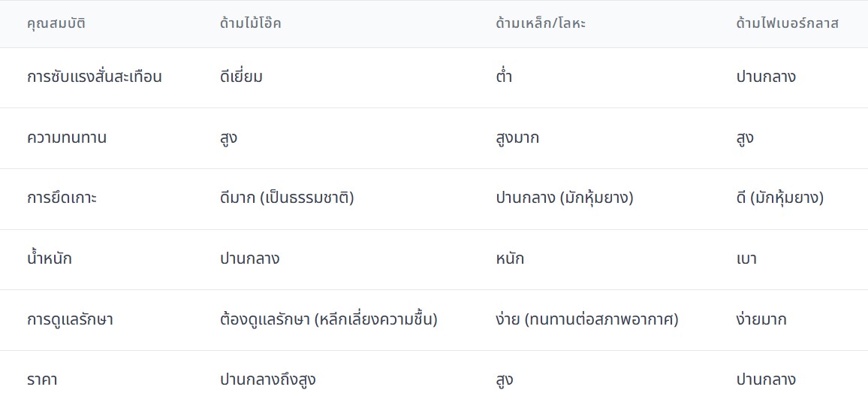Screen dimensions: 868x408
Task: Select the หนัก cell in น้ำหนัก row
Action: 510,259
